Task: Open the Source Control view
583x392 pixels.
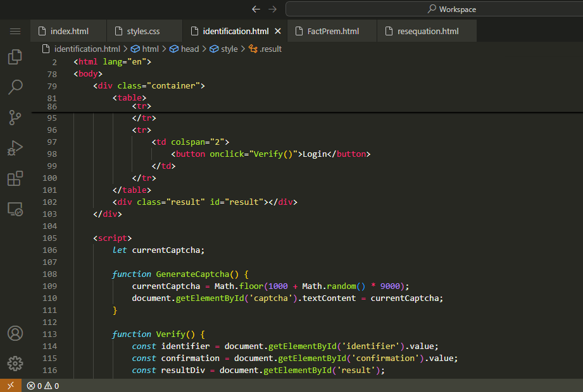Action: [15, 117]
